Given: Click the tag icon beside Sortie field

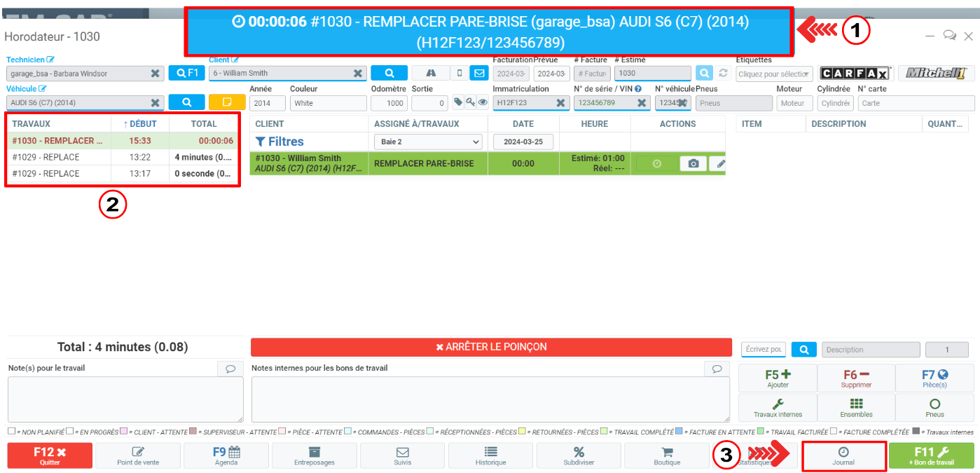Looking at the screenshot, I should click(458, 102).
